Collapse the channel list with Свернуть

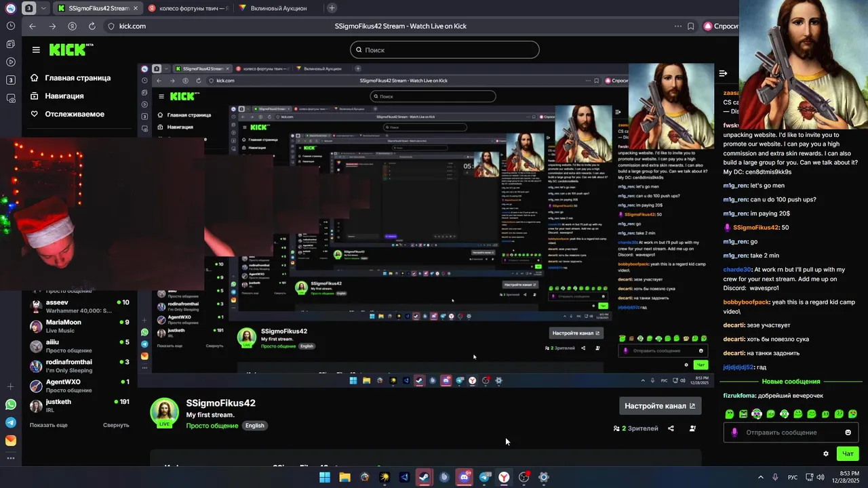tap(116, 425)
